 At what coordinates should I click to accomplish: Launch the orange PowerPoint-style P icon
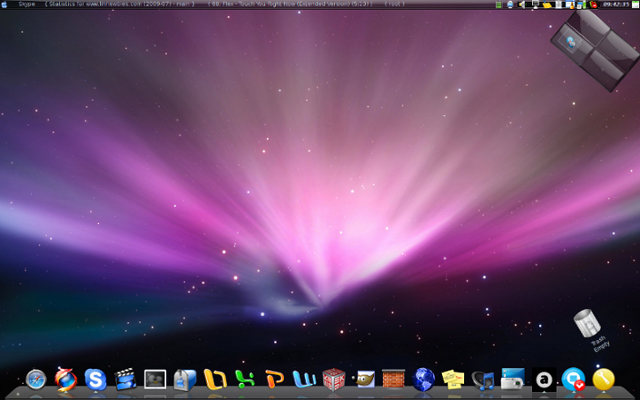tap(274, 379)
